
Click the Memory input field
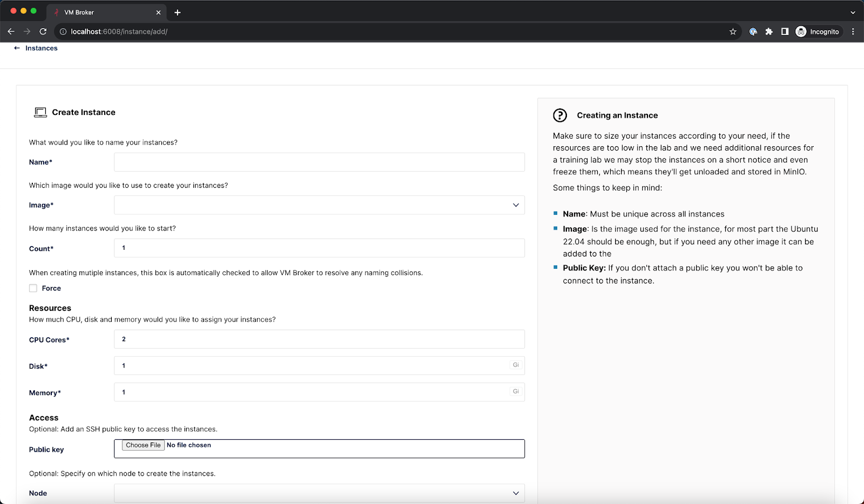click(313, 392)
